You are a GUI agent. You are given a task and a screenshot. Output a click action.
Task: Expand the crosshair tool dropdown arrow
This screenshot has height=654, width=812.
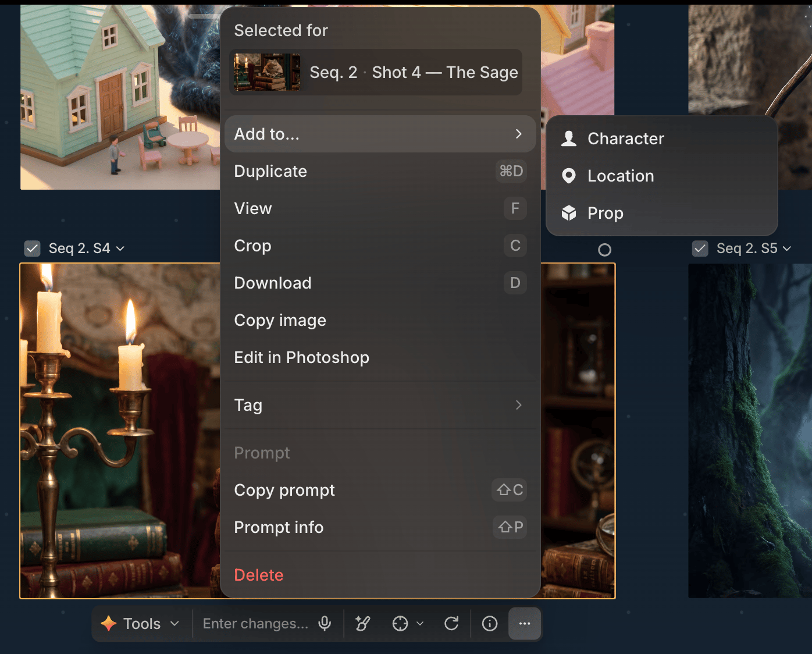[x=420, y=624]
